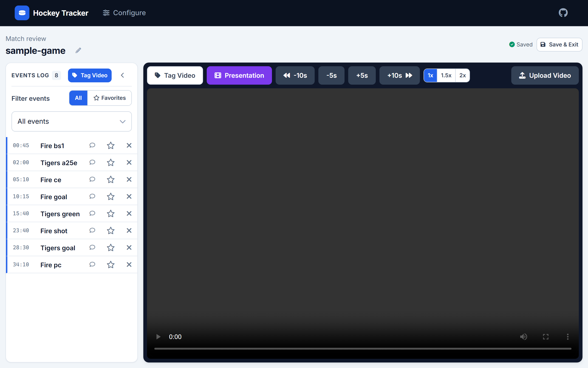Open comment for Fire bs1 event
Image resolution: width=588 pixels, height=368 pixels.
pos(92,145)
